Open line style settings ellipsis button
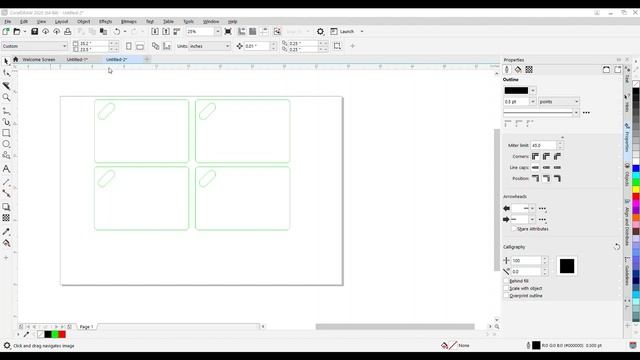Viewport: 640px width, 360px height. pyautogui.click(x=586, y=113)
